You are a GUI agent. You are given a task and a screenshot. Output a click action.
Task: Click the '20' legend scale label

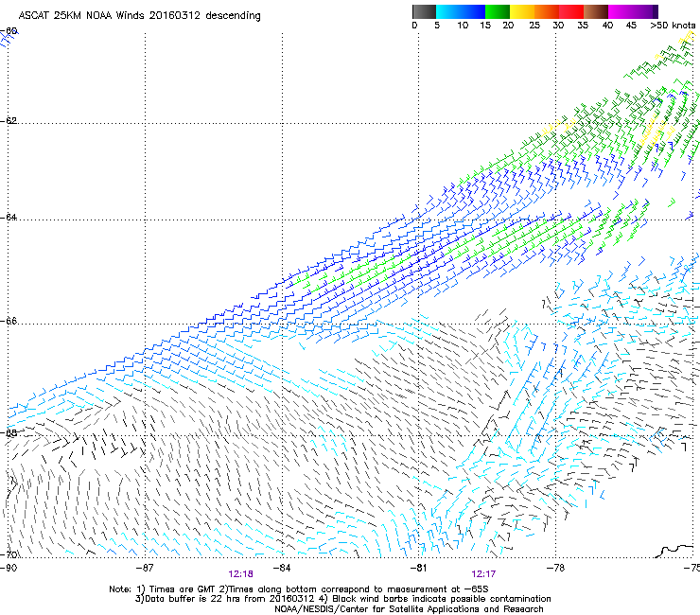pyautogui.click(x=509, y=26)
